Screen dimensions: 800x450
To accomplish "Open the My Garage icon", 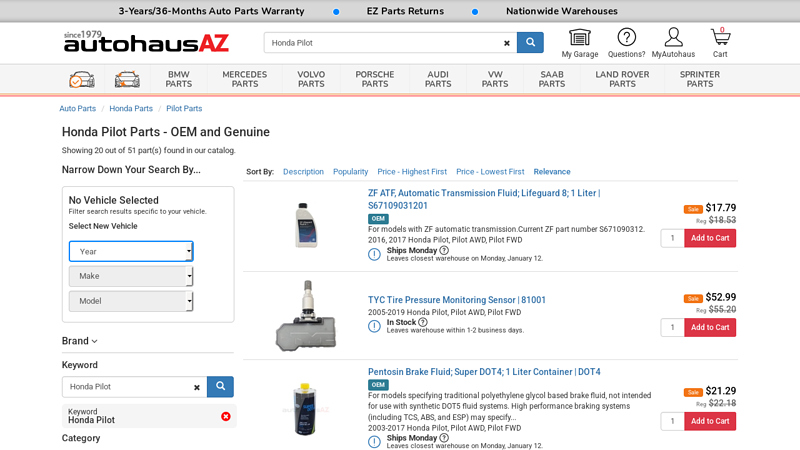I will (x=579, y=38).
